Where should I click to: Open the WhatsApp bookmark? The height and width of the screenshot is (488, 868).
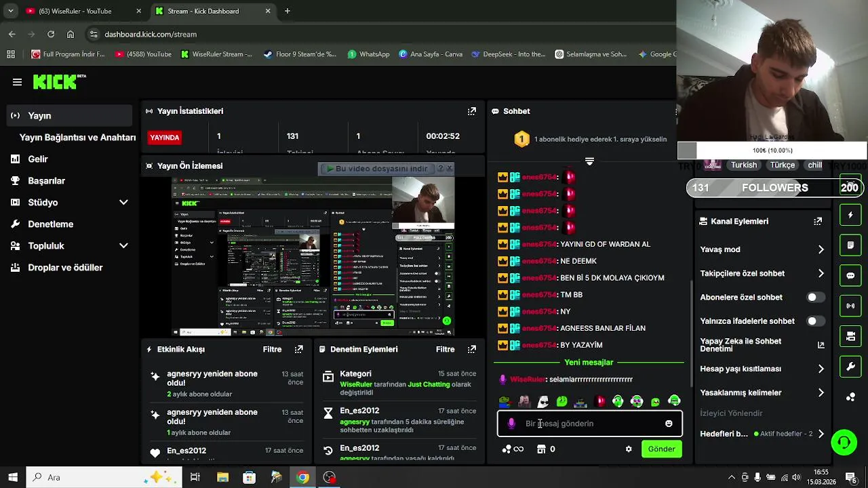point(368,54)
